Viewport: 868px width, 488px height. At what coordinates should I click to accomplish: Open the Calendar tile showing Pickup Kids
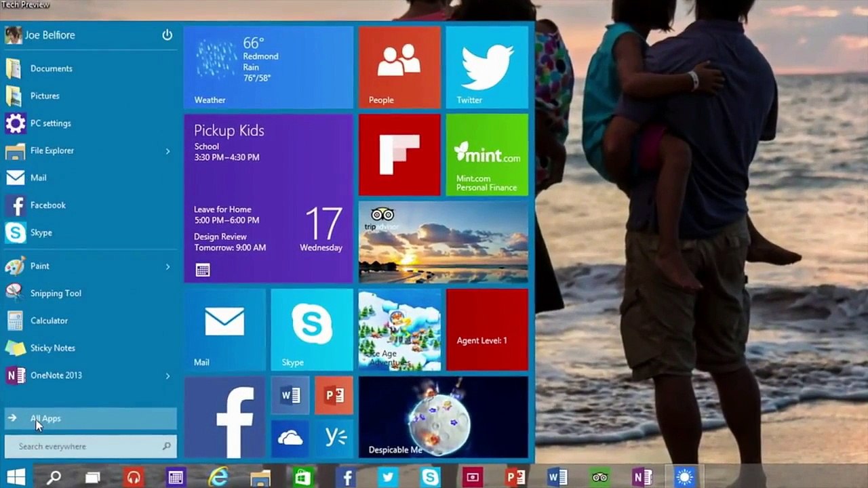coord(269,198)
